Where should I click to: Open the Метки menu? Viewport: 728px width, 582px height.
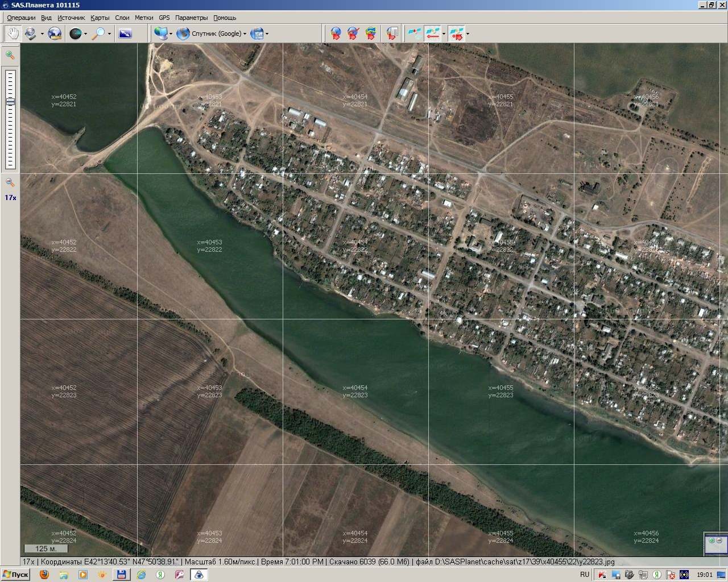pos(144,18)
